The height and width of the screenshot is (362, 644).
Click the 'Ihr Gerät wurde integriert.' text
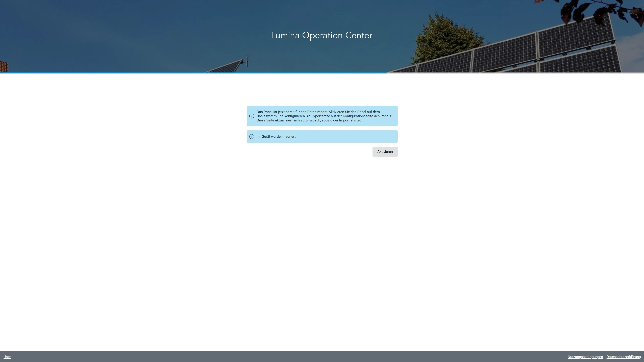tap(277, 137)
